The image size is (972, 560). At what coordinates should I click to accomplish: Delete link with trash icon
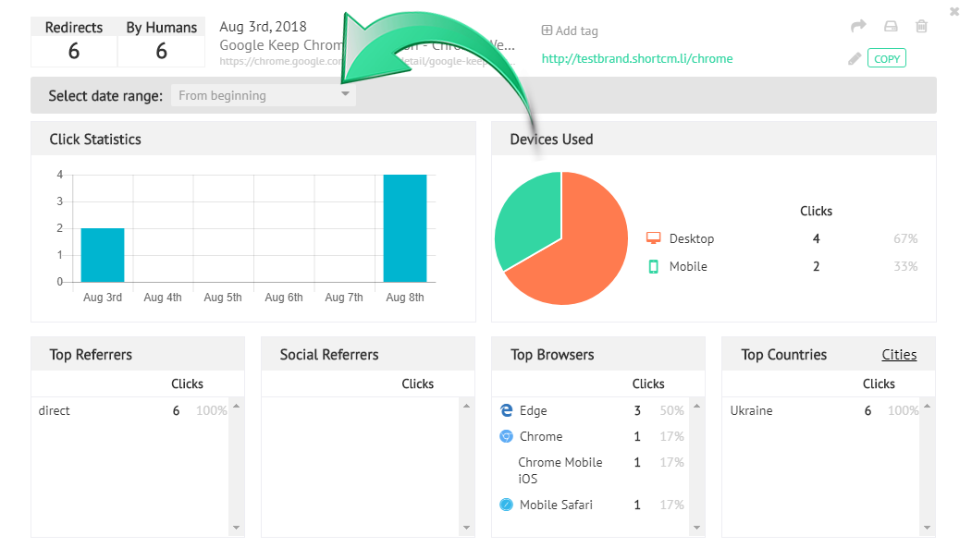[922, 26]
